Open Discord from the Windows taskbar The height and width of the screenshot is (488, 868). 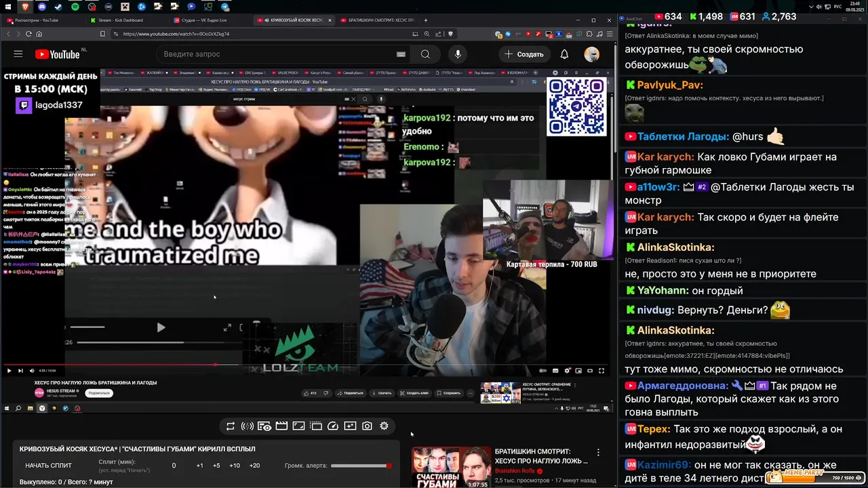(x=41, y=6)
